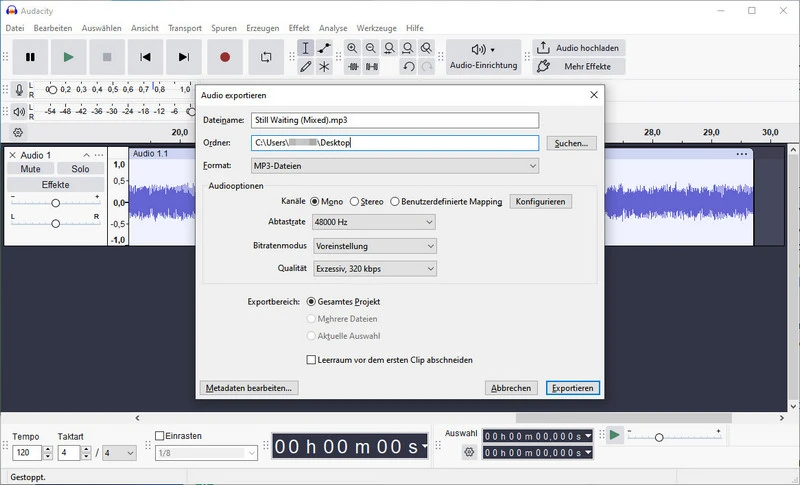Open the Bearbeiten menu
Image resolution: width=800 pixels, height=485 pixels.
pyautogui.click(x=53, y=28)
